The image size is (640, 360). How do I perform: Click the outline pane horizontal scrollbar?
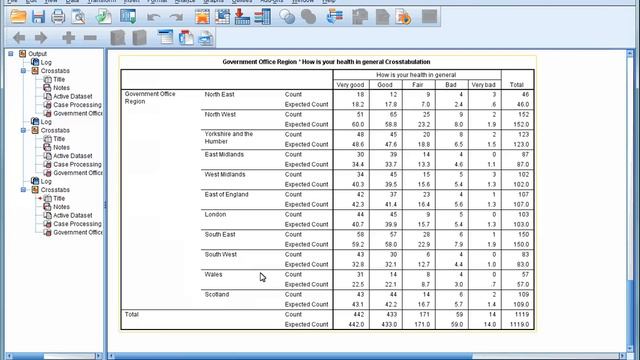[69, 356]
